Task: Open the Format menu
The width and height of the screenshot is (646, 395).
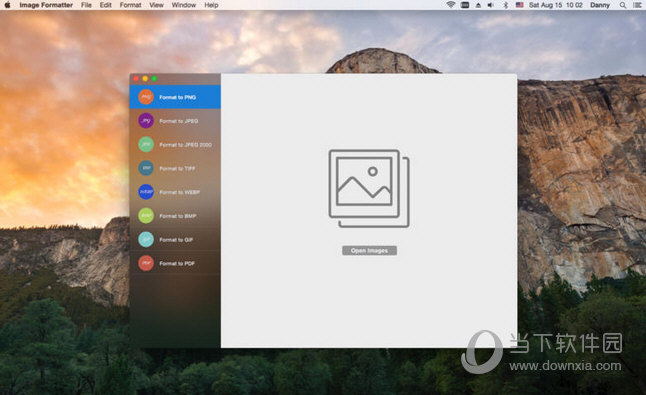Action: pos(130,5)
